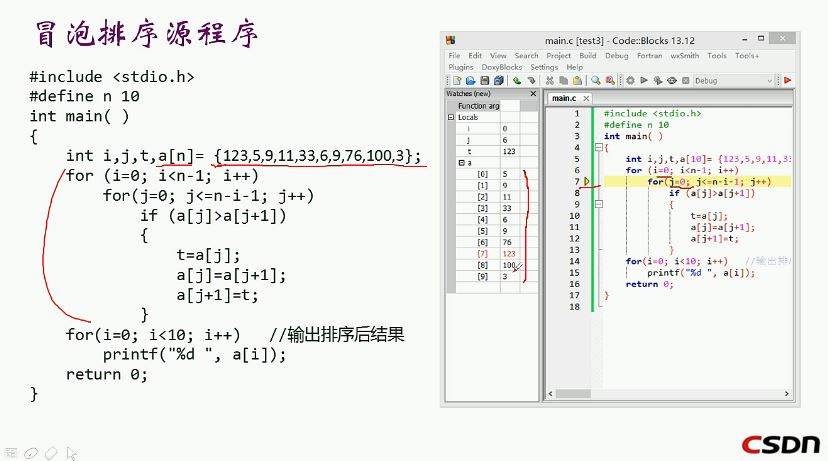Open the Build menu
The image size is (828, 461).
[x=588, y=55]
